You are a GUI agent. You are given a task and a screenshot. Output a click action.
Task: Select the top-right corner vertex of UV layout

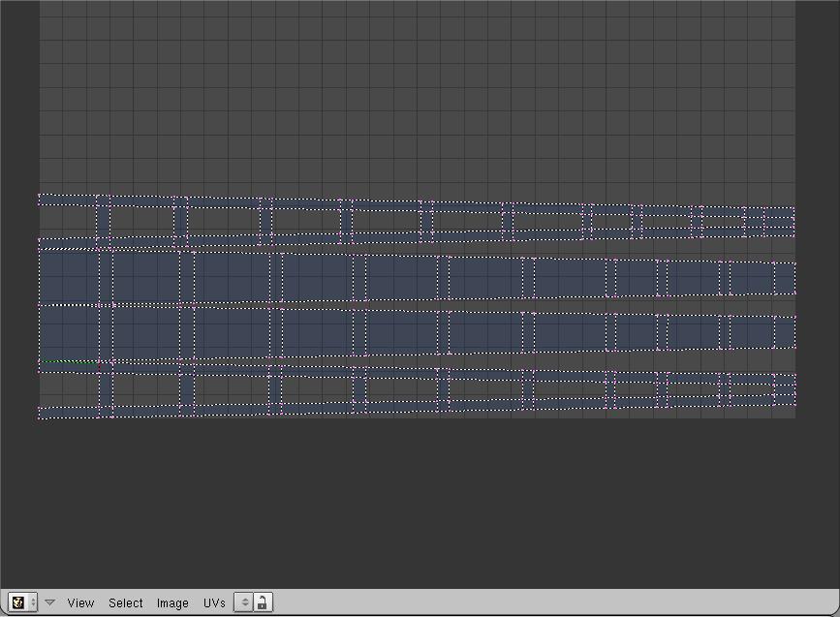click(794, 207)
